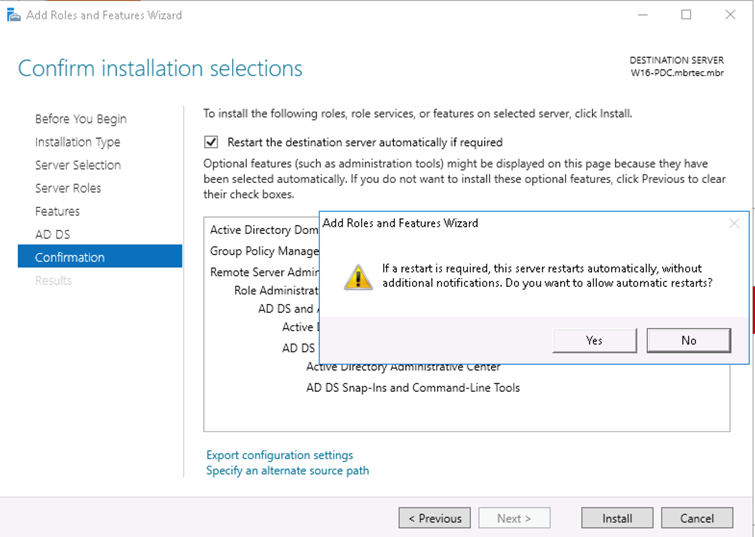
Task: Click the Confirm installation selections heading
Action: [160, 68]
